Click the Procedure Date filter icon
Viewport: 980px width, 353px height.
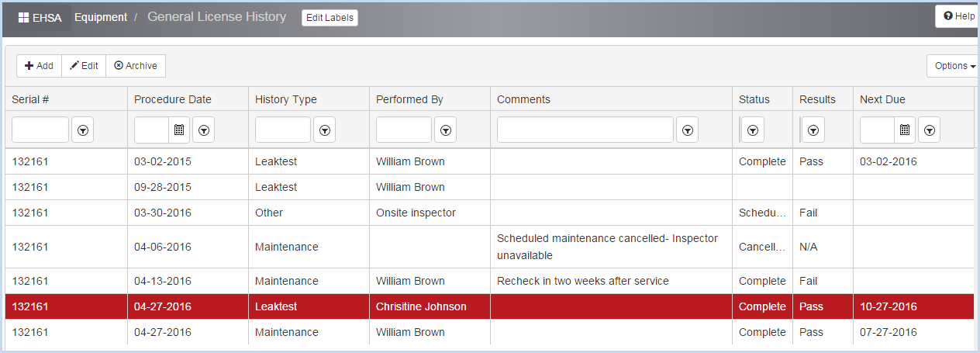pos(203,130)
